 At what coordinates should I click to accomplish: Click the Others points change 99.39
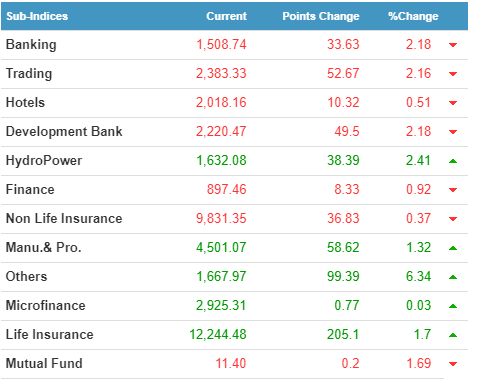[x=343, y=276]
